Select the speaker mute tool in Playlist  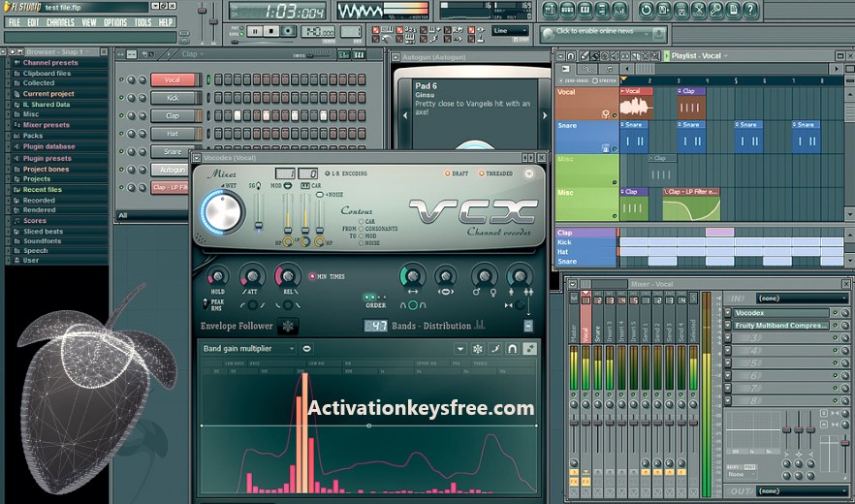[x=615, y=56]
